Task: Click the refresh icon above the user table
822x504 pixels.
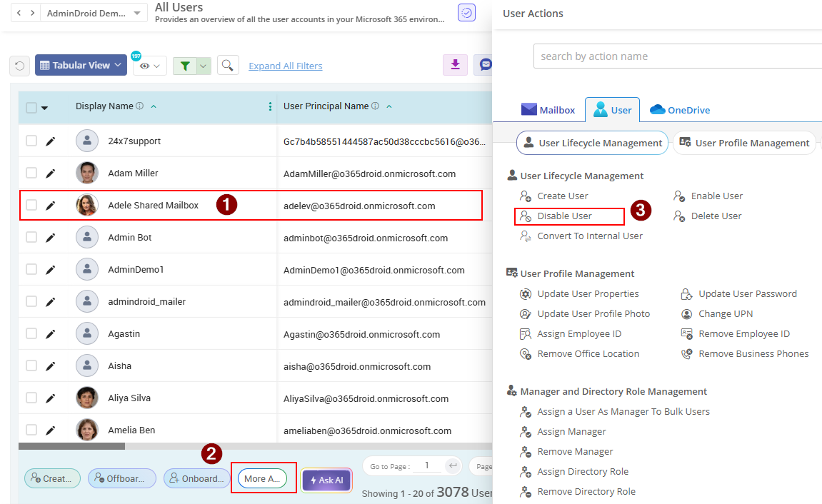Action: [21, 65]
